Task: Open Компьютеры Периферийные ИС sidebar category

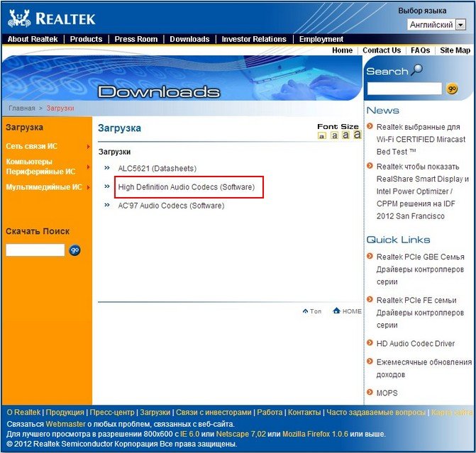Action: (40, 167)
